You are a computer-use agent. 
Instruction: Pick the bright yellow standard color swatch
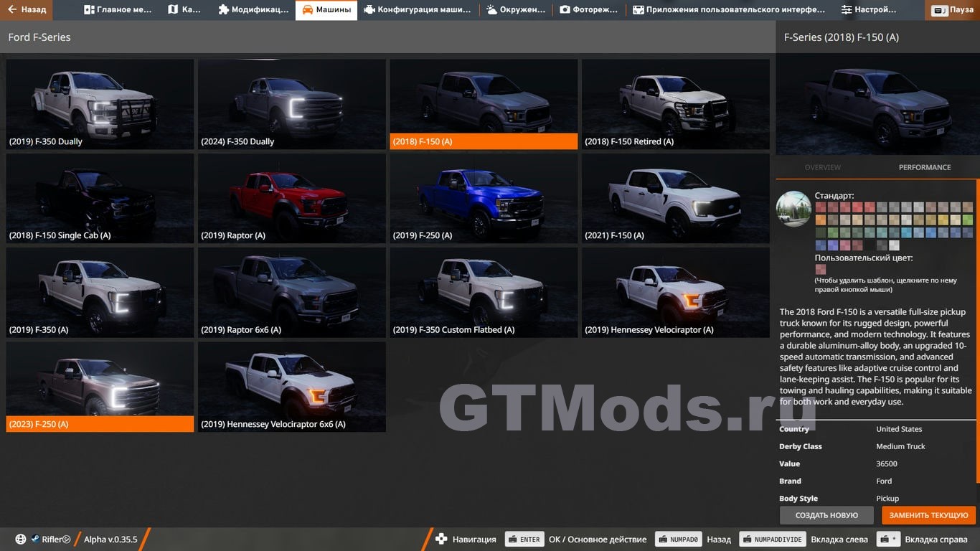click(943, 220)
